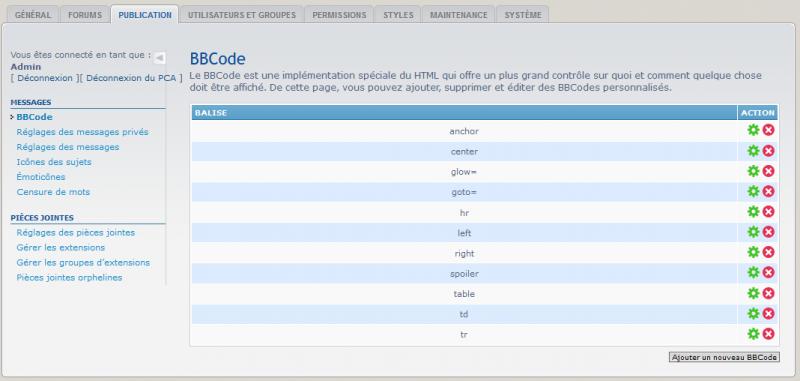Screen dimensions: 800x381
Task: Remove the glow= BBCode
Action: coord(768,171)
